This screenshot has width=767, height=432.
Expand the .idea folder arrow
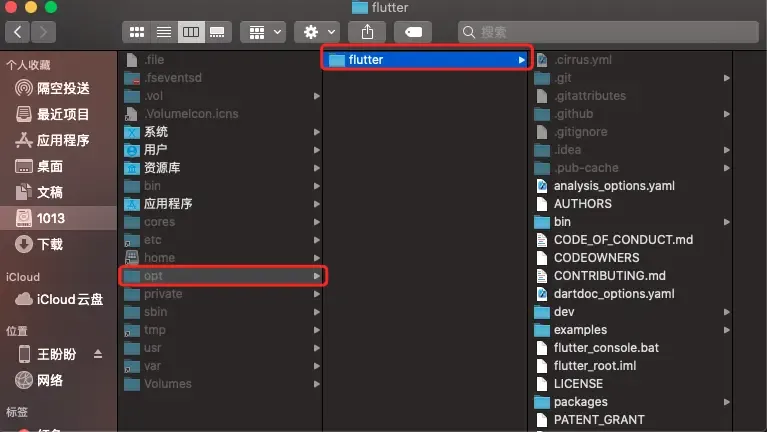click(x=726, y=150)
